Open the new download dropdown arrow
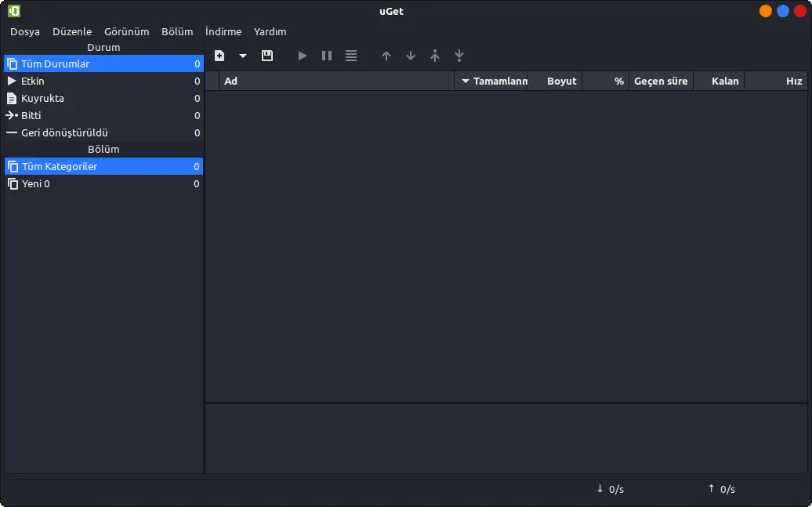Screen dimensions: 812x507 [243, 56]
